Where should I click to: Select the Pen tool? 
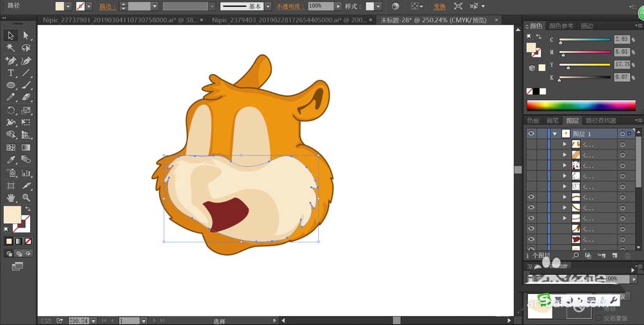click(11, 61)
